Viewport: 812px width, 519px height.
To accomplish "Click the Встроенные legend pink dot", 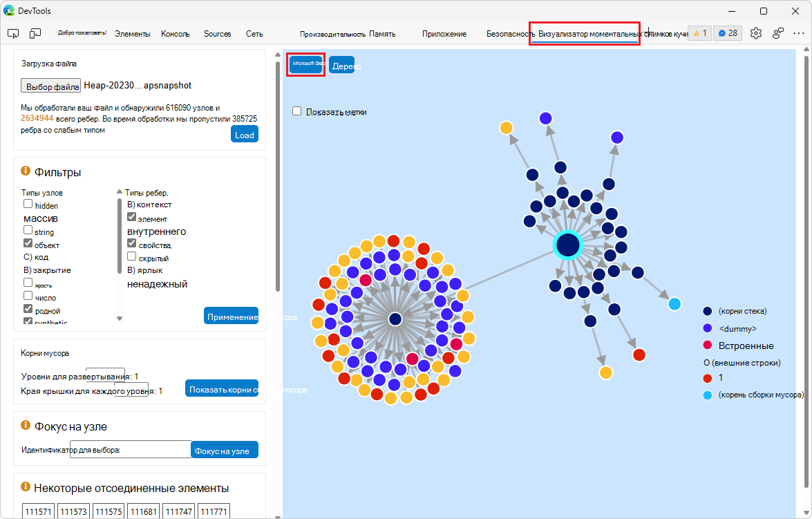I will 708,346.
